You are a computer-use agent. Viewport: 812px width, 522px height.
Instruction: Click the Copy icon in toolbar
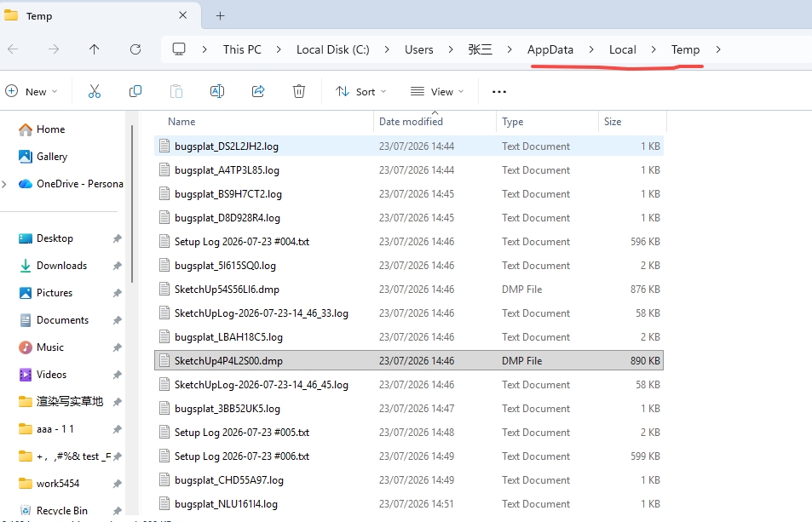click(135, 92)
